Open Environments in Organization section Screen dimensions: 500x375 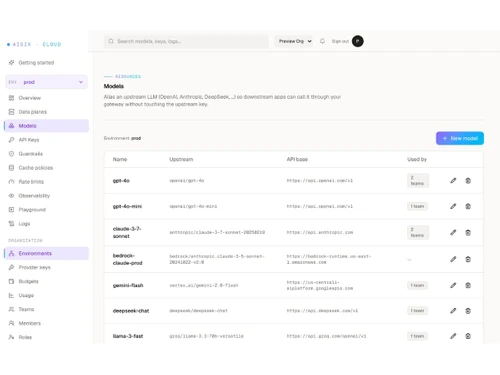(46, 253)
